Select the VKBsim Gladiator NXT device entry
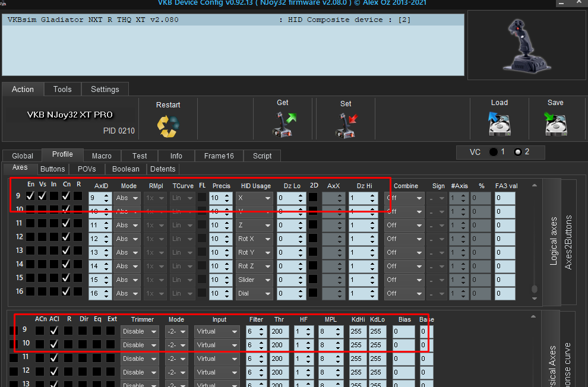Viewport: 588px width, 387px height. (x=233, y=20)
